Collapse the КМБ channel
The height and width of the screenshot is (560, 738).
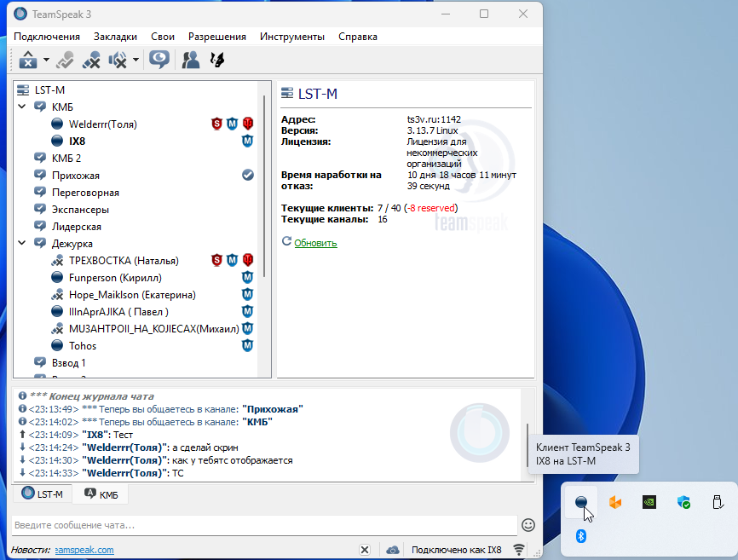tap(21, 107)
